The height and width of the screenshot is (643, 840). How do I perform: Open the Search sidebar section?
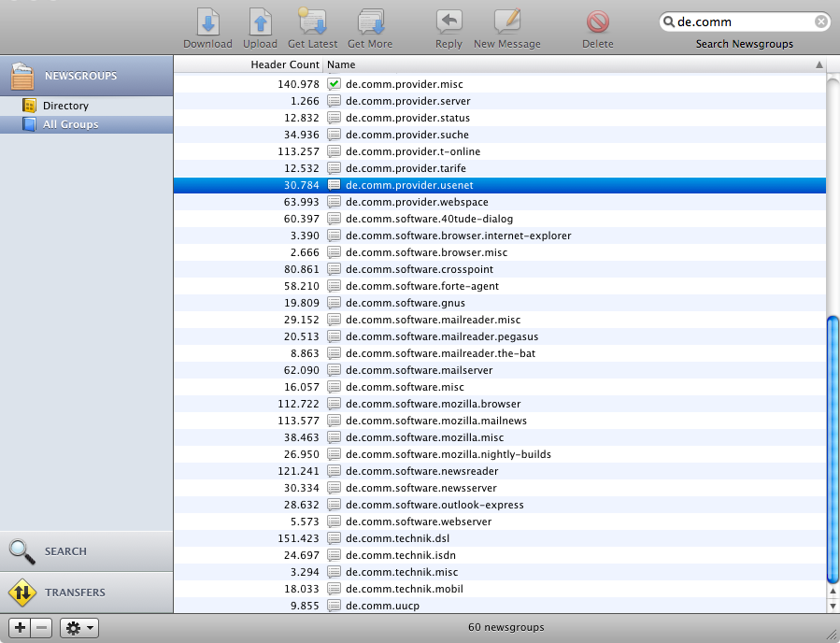pyautogui.click(x=86, y=551)
